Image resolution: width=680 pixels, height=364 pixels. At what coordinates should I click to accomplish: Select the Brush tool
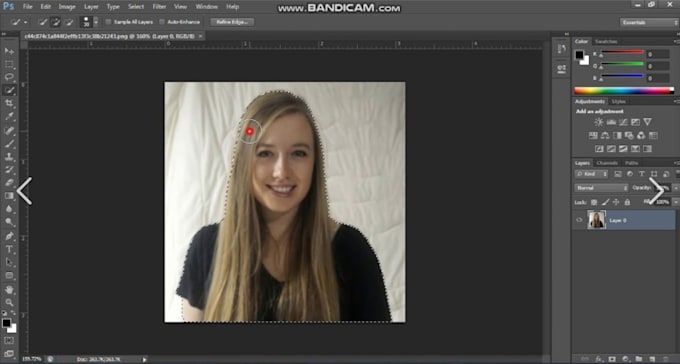coord(9,144)
